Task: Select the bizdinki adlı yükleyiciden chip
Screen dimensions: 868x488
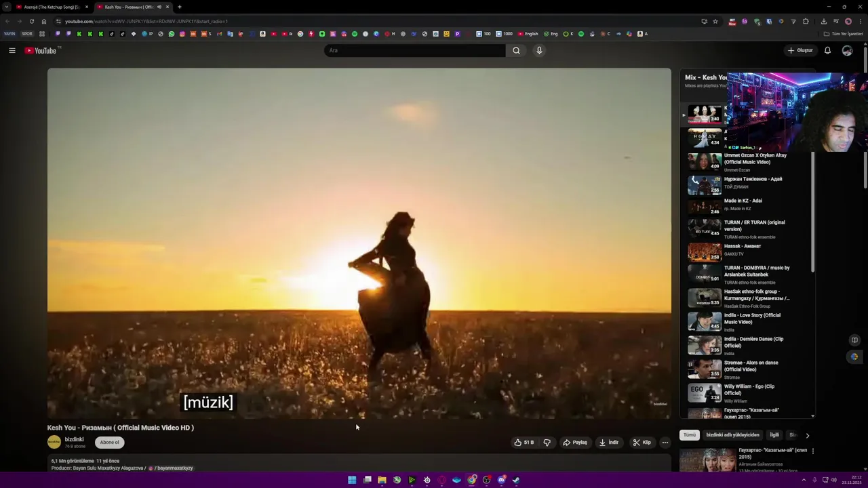Action: point(732,435)
